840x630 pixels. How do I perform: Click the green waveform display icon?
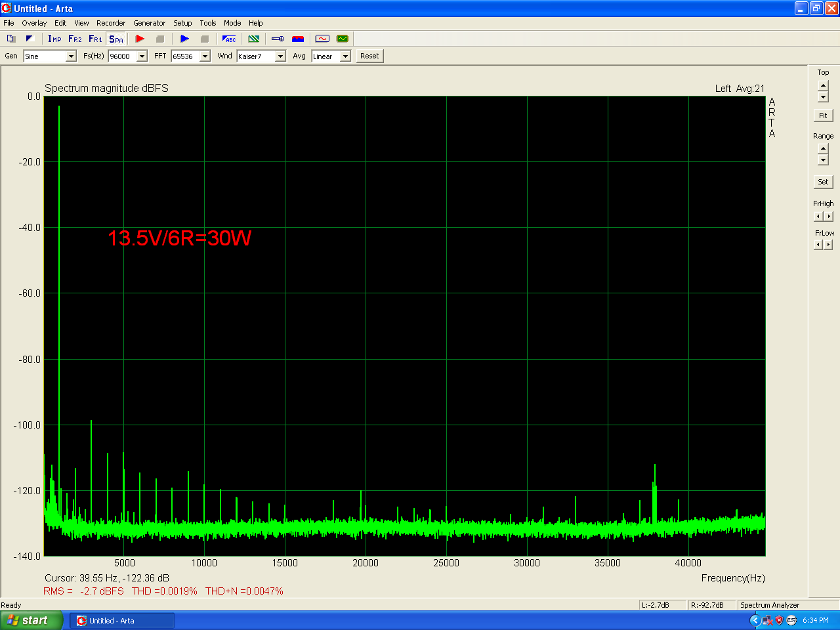click(x=343, y=39)
